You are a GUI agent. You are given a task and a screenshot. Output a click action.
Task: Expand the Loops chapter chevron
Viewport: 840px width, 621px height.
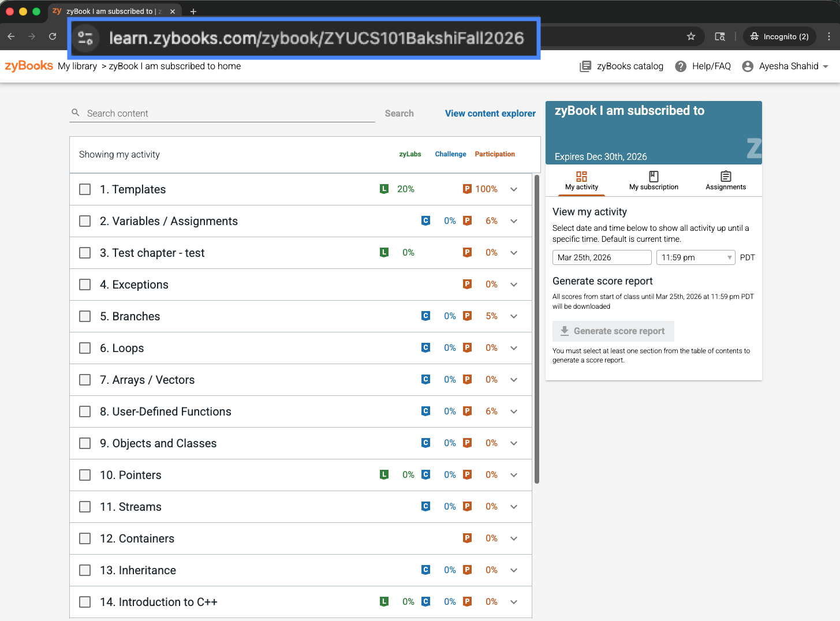514,348
